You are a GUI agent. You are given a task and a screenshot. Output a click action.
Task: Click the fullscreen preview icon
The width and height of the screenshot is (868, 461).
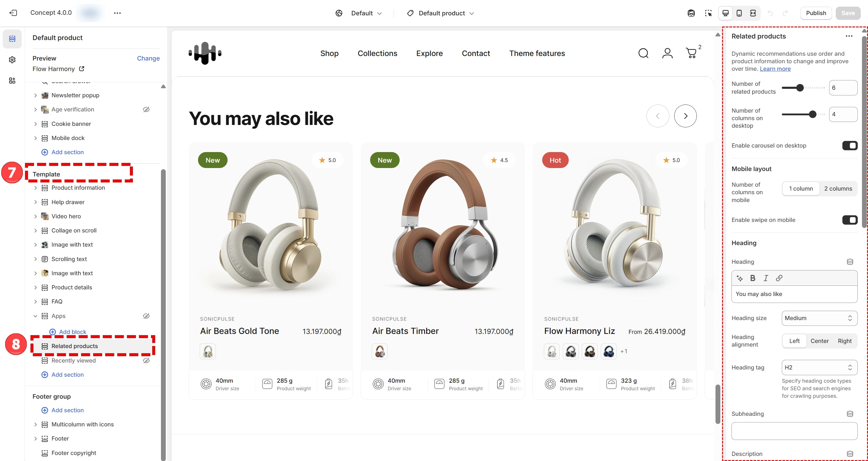753,13
